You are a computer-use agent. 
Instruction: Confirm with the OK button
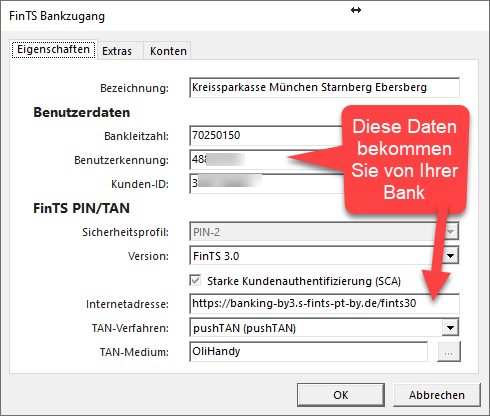pyautogui.click(x=341, y=395)
